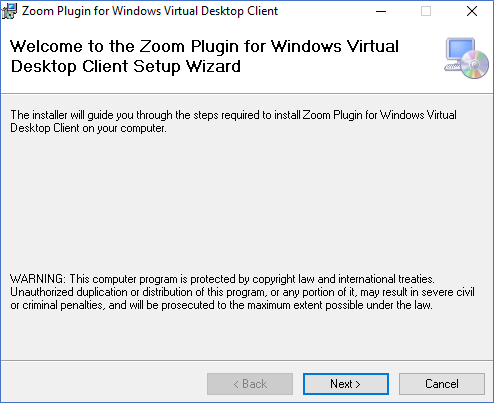Click the monitor in the setup banner graphic

coord(460,51)
